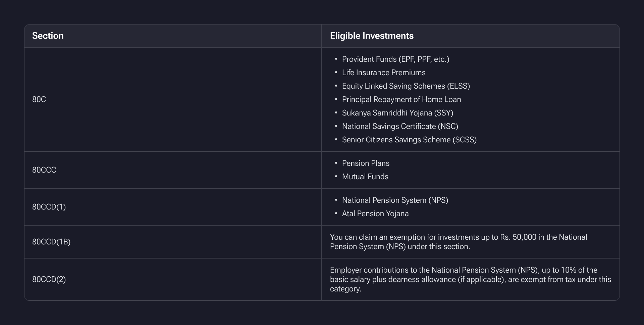
Task: Select the 80CCD(2) section cell
Action: click(49, 279)
